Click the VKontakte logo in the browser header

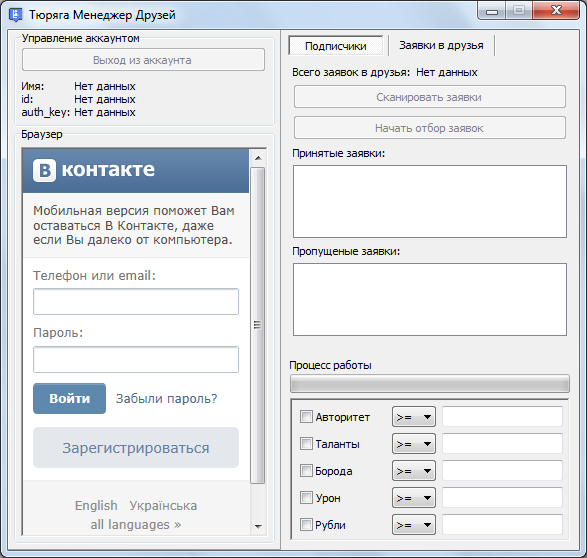[94, 170]
